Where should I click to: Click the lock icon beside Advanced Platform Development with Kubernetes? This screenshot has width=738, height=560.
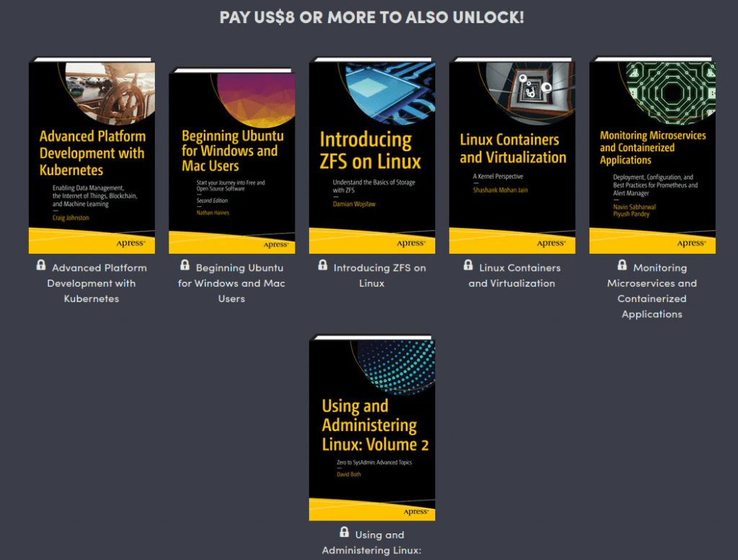pos(40,265)
